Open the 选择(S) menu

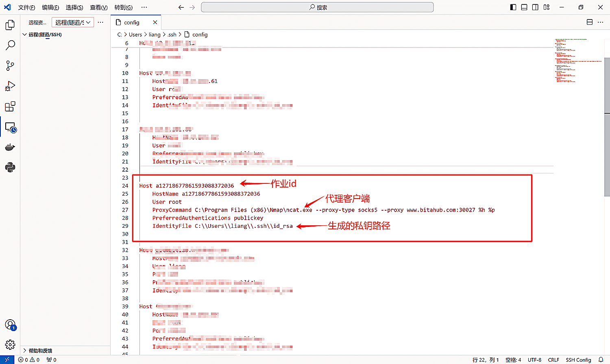pos(74,7)
